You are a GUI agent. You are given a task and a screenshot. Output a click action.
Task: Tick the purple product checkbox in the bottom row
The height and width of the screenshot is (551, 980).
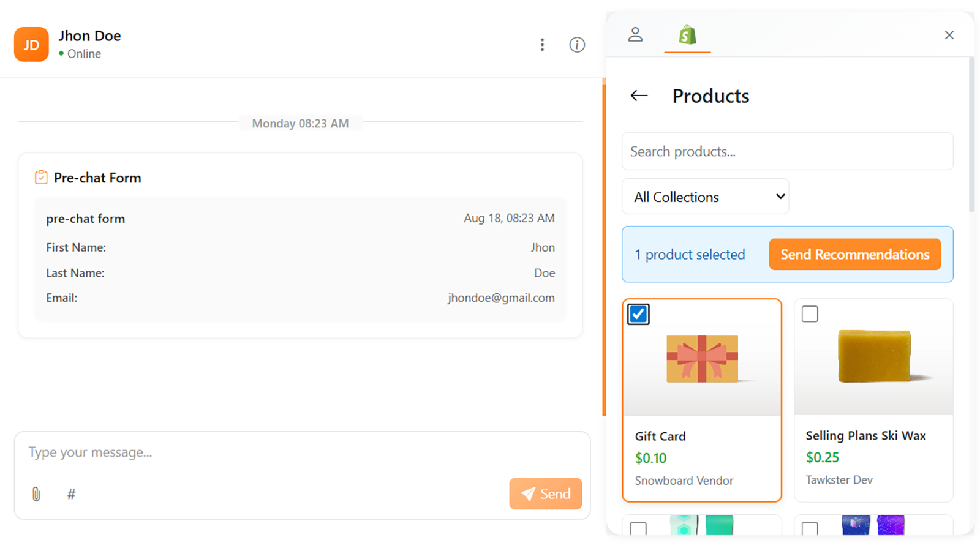(x=810, y=528)
